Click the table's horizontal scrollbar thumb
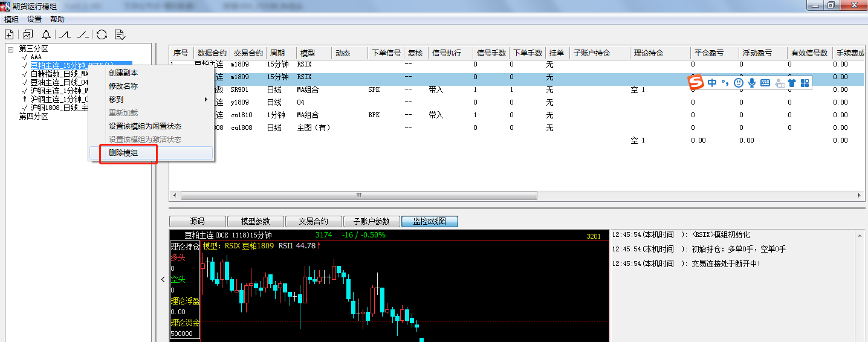 358,195
